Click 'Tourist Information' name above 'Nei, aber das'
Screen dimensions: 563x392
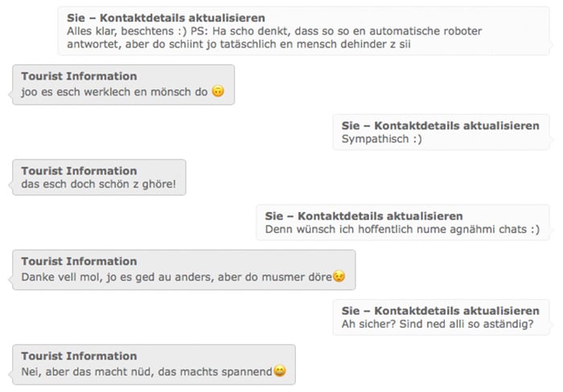[79, 356]
